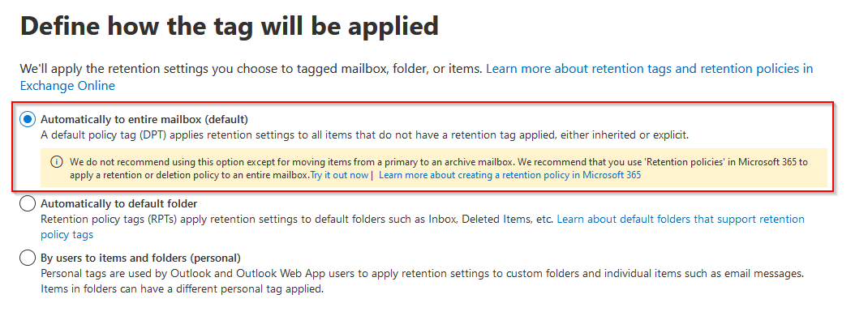Image resolution: width=868 pixels, height=333 pixels.
Task: Click the "We'll apply the retention settings" intro sentence
Action: click(251, 69)
